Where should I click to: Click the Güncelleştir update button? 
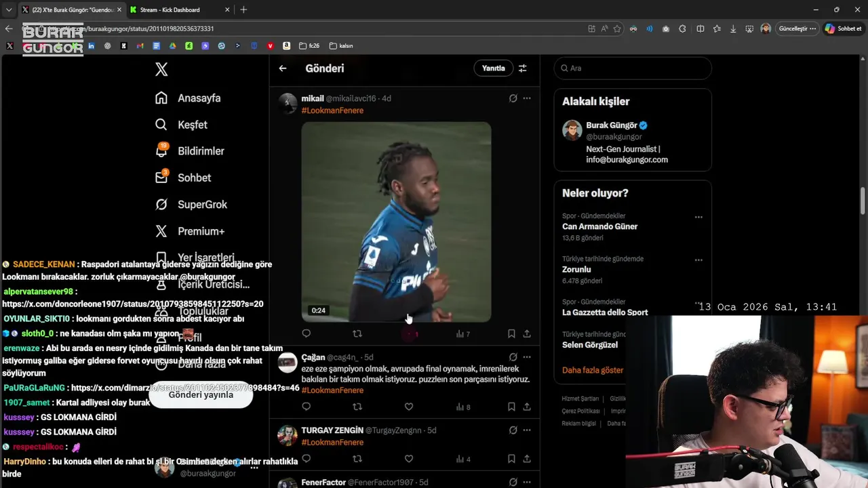[x=797, y=28]
